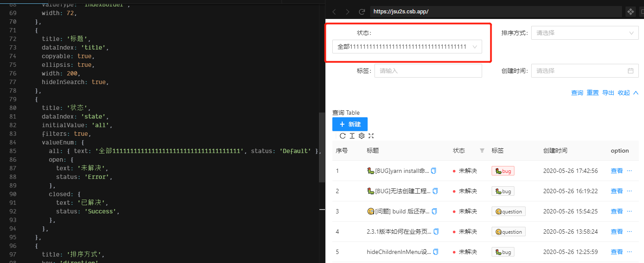Click the browser preview back arrow
The height and width of the screenshot is (263, 644).
pyautogui.click(x=334, y=12)
